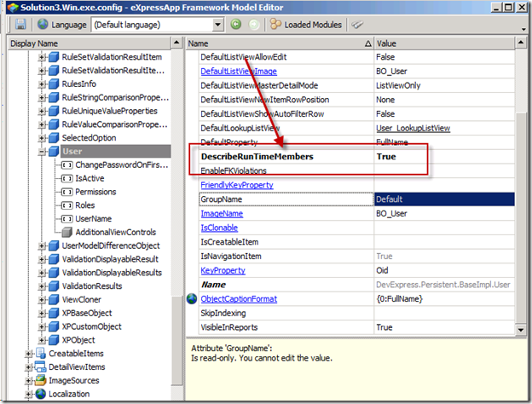The width and height of the screenshot is (532, 404).
Task: Click the tree panel scroll up arrow
Action: point(176,43)
